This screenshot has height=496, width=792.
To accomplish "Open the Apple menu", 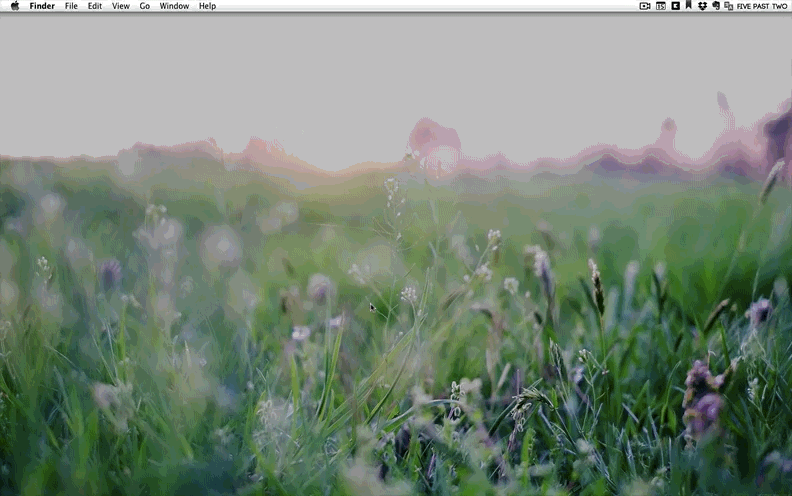I will click(x=15, y=6).
